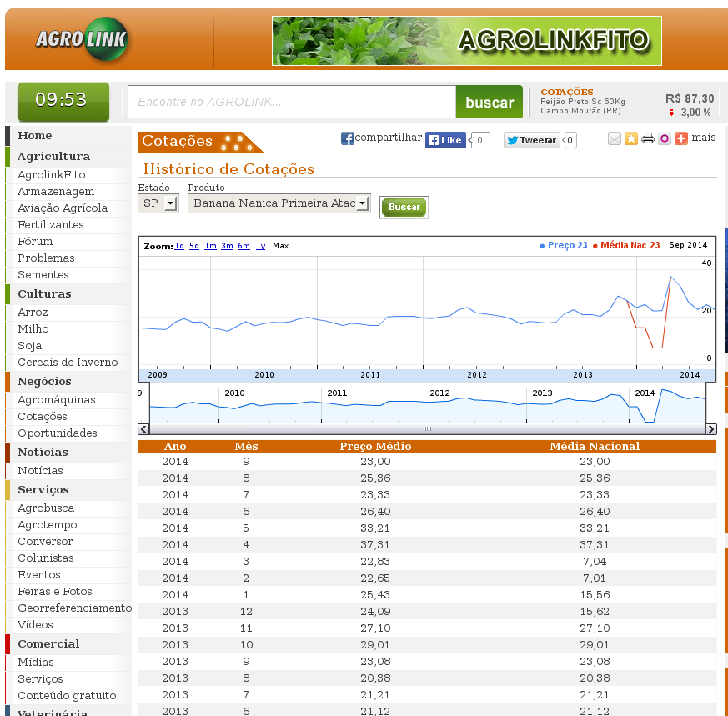Click the email envelope share icon

pyautogui.click(x=615, y=138)
